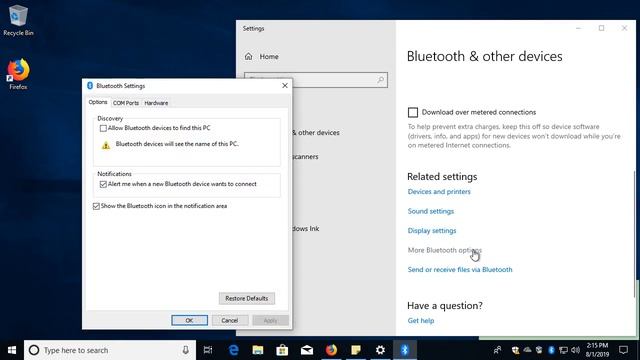Click the taskbar Type here to search box
Screen dimensions: 640x360
pos(110,350)
